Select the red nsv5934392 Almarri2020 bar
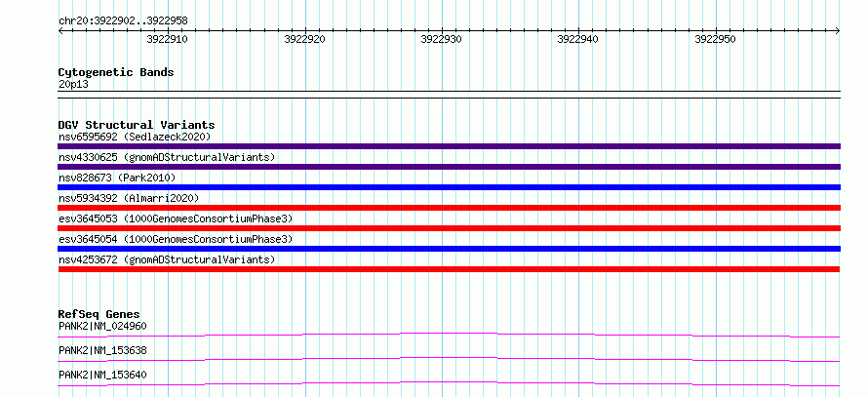 coord(449,208)
